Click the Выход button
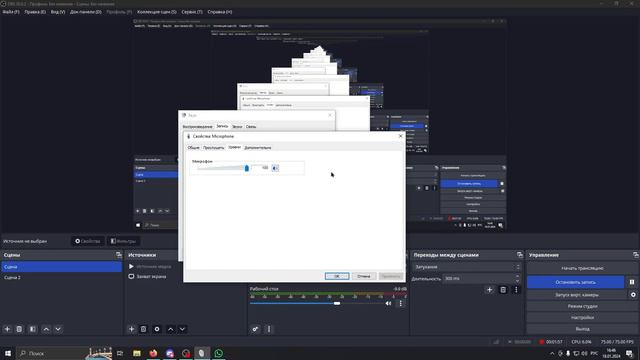The height and width of the screenshot is (360, 640). click(582, 329)
